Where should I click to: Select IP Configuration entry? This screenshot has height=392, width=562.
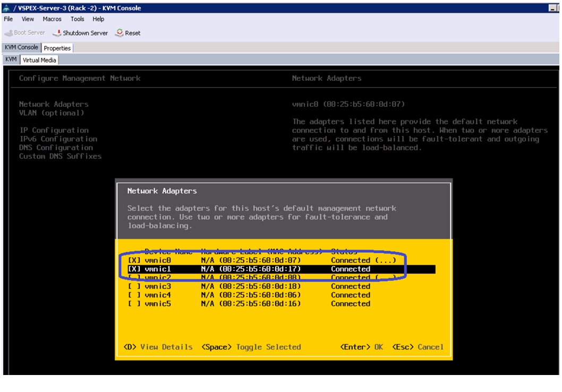click(x=54, y=130)
